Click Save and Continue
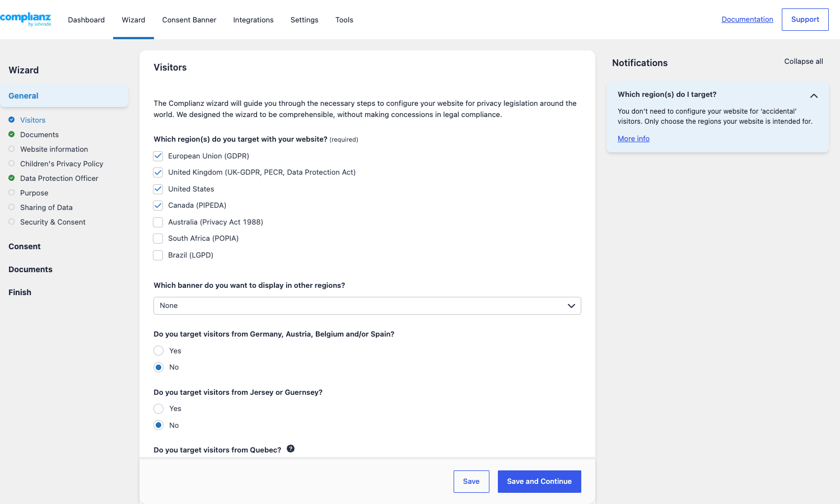Image resolution: width=840 pixels, height=504 pixels. pos(539,482)
